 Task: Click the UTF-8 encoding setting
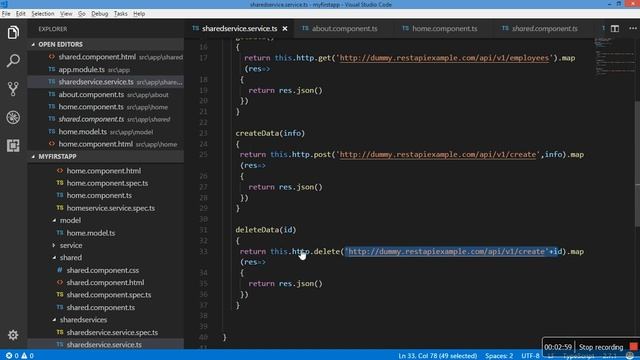[x=530, y=356]
